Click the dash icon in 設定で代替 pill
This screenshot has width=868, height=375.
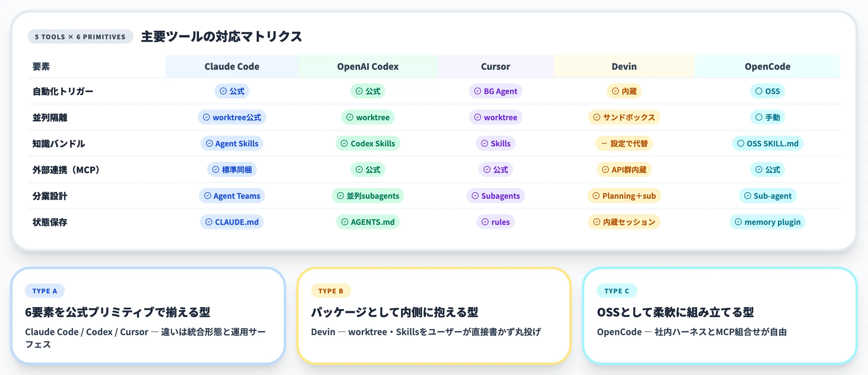[604, 143]
